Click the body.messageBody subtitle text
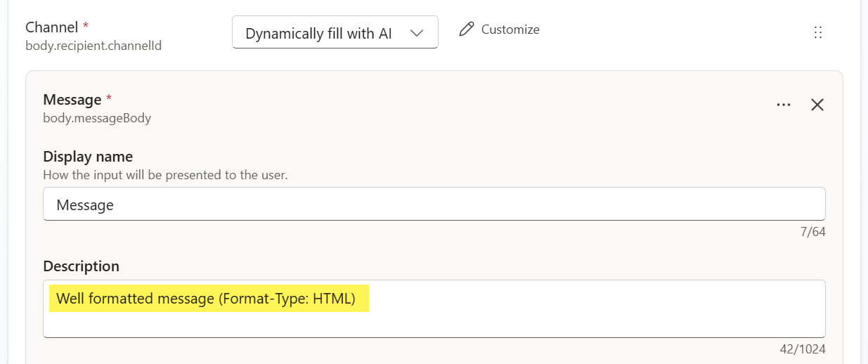Image resolution: width=868 pixels, height=364 pixels. pos(97,118)
